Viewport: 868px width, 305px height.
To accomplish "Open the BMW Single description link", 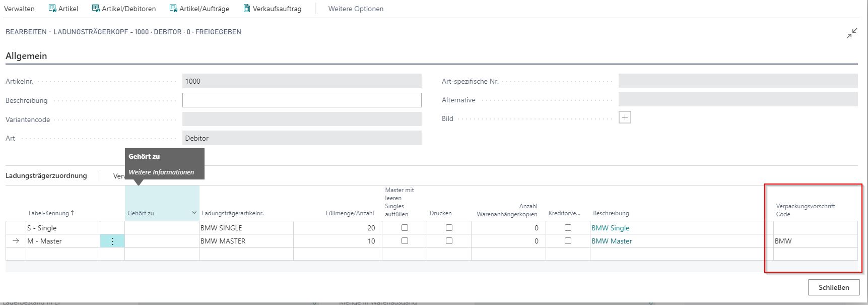I will pyautogui.click(x=610, y=228).
